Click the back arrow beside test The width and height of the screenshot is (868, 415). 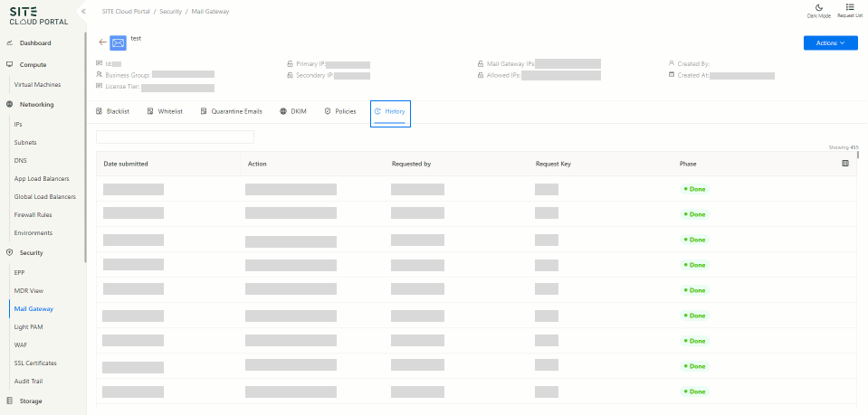[101, 42]
